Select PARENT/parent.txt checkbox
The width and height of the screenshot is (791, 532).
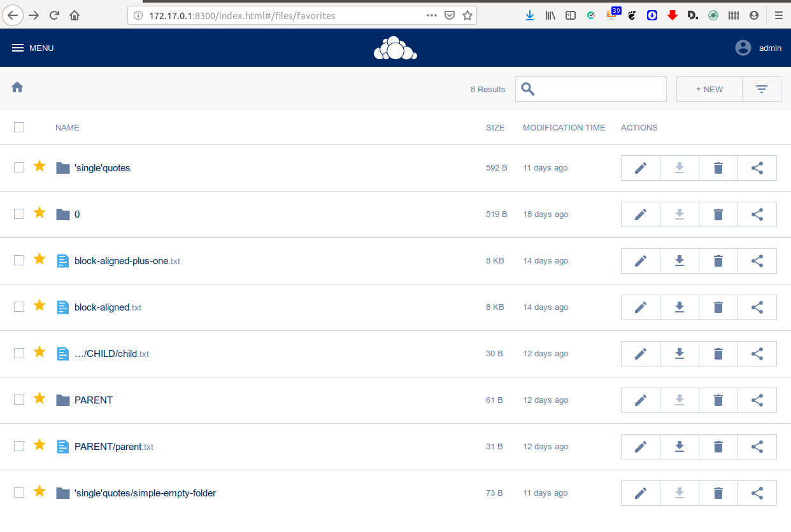coord(19,446)
